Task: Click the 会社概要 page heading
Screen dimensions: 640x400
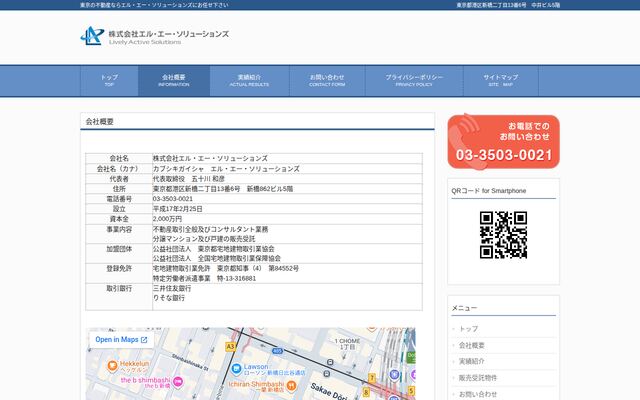Action: (100, 122)
